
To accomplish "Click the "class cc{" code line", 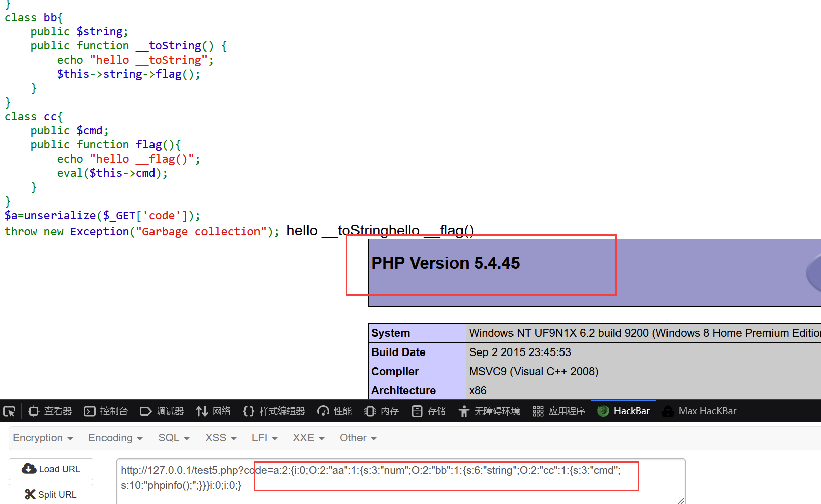I will click(33, 117).
